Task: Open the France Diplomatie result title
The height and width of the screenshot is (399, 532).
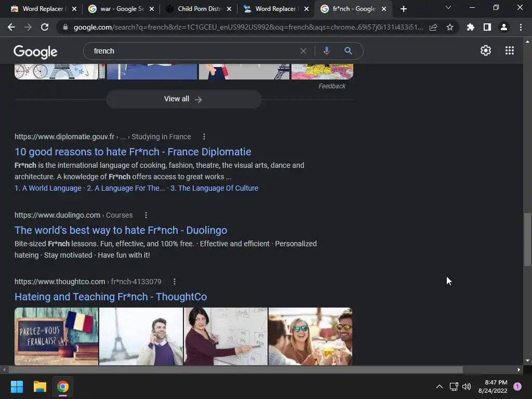Action: click(x=132, y=152)
